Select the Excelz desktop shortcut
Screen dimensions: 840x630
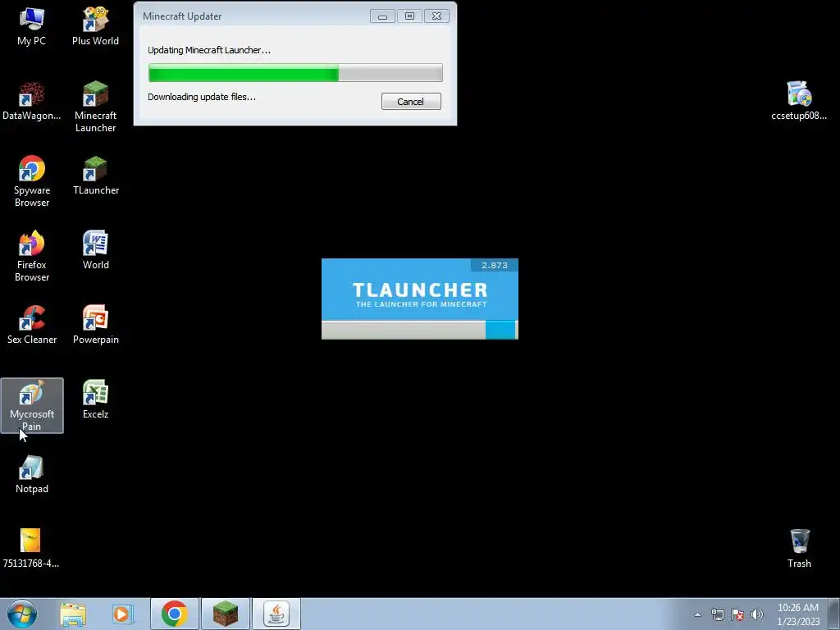click(95, 399)
